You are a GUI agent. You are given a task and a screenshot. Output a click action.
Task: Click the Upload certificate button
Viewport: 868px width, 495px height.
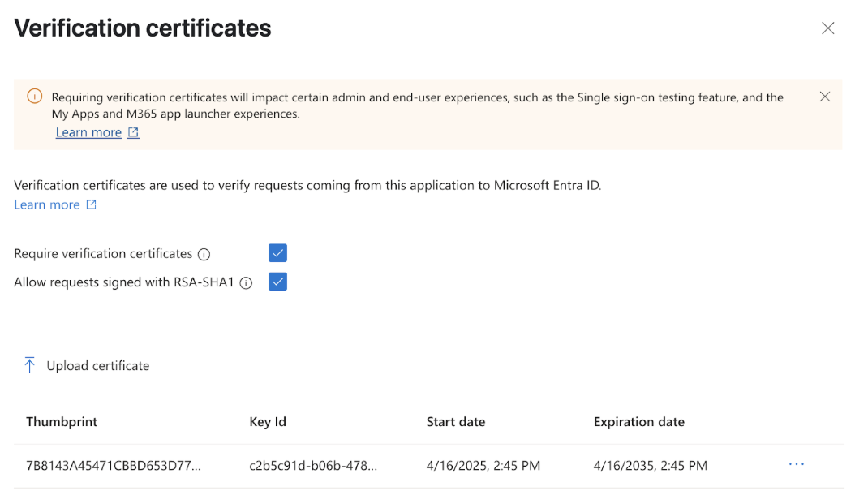tap(97, 366)
